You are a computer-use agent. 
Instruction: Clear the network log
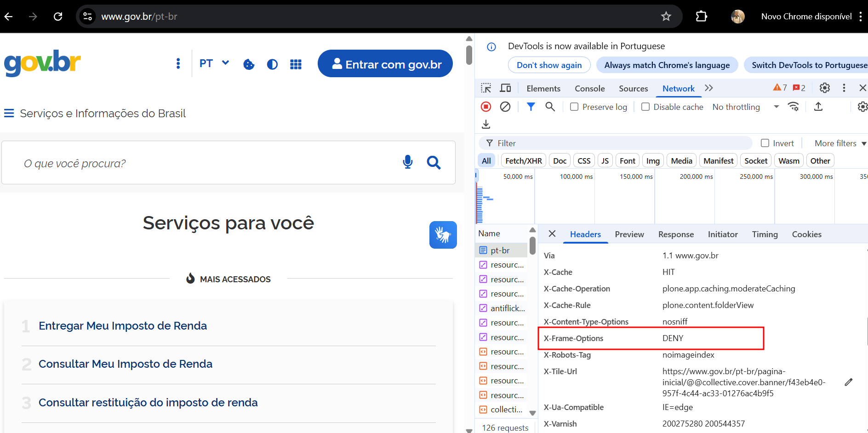click(505, 107)
